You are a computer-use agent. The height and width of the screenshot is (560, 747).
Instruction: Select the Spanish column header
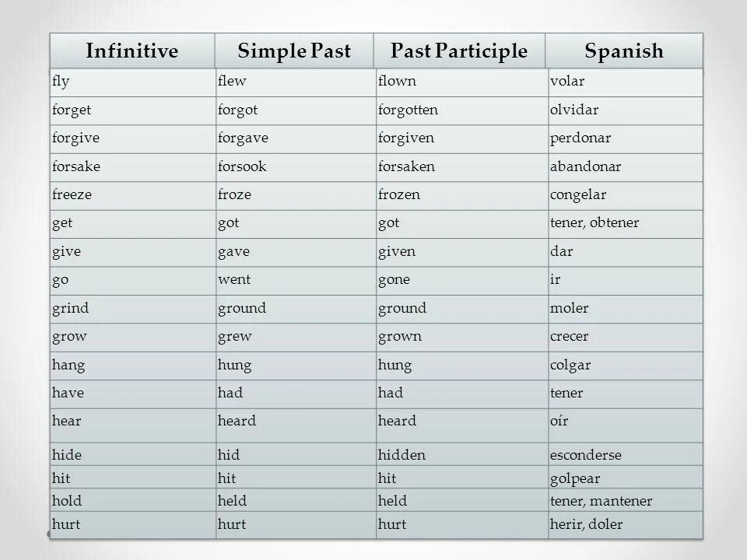624,51
